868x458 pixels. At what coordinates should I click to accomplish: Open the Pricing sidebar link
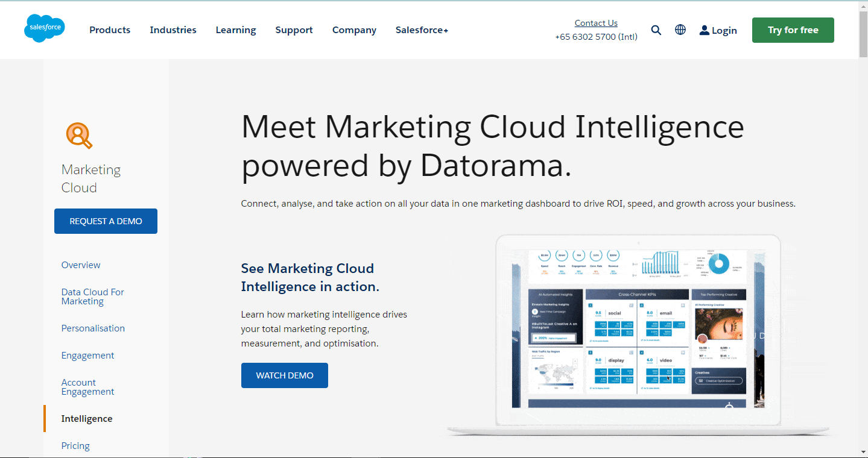[x=75, y=446]
